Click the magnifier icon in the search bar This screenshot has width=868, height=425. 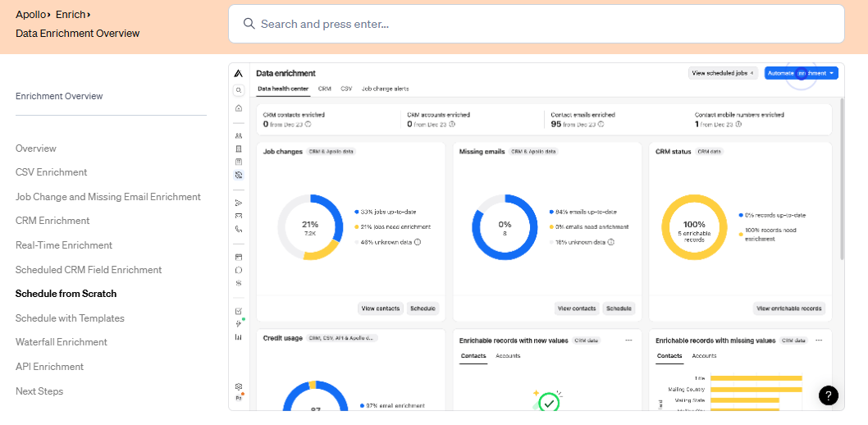249,24
